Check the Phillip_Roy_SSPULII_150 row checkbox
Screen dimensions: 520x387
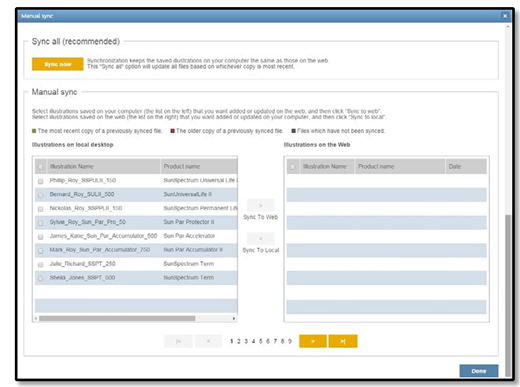[x=41, y=181]
